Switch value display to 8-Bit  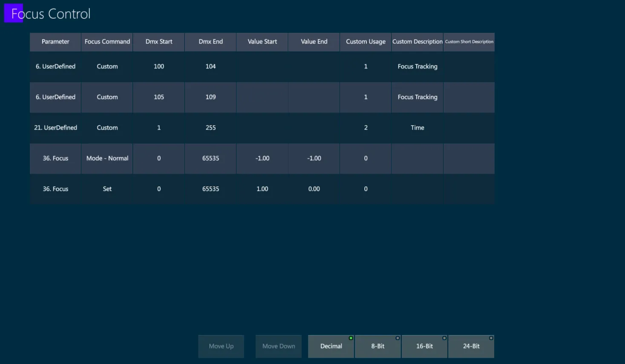click(x=377, y=346)
